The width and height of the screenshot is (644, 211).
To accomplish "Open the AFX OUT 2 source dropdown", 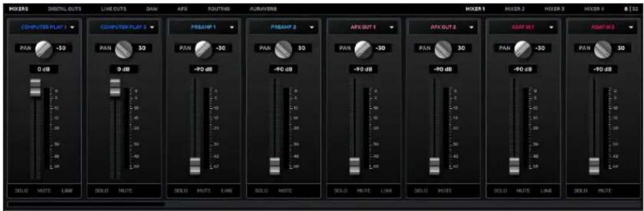I will pos(443,27).
